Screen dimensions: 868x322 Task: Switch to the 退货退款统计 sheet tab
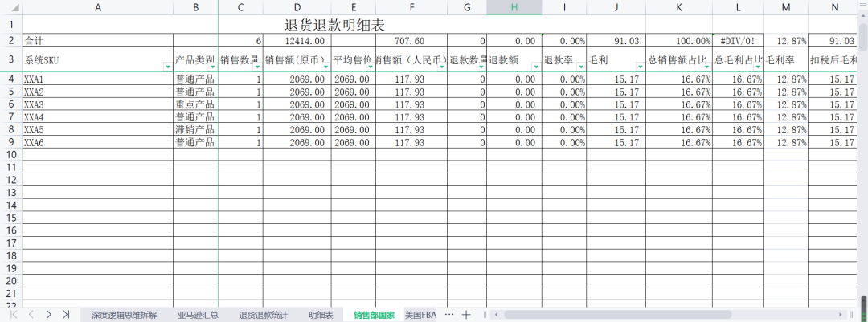pos(263,316)
